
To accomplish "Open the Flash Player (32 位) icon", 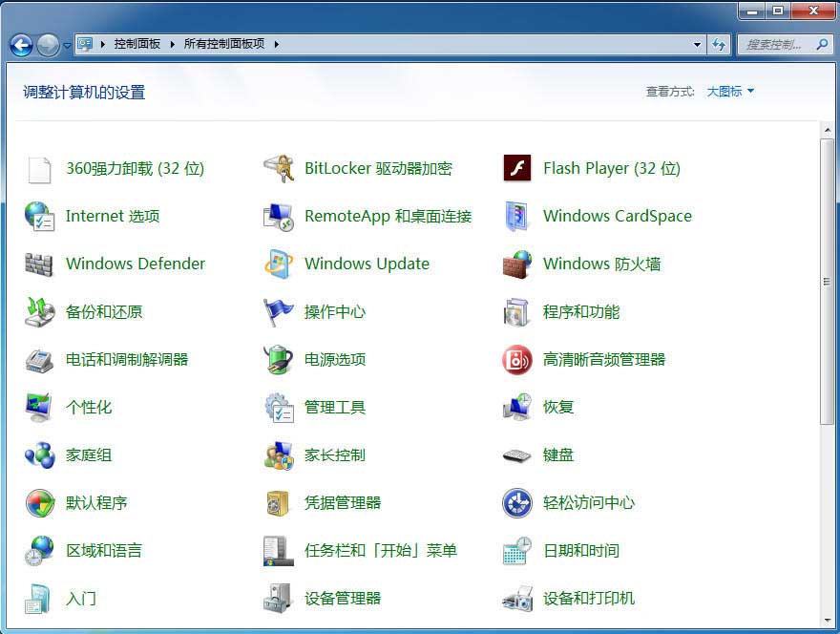I will coord(517,168).
